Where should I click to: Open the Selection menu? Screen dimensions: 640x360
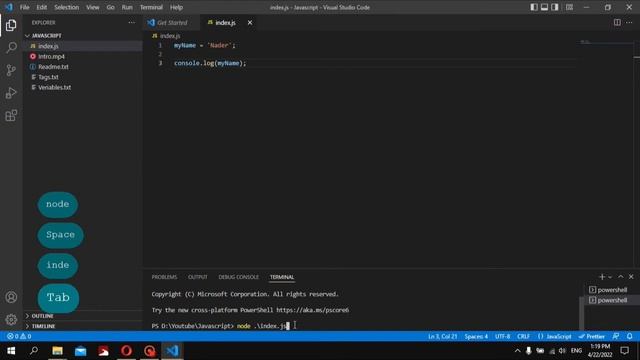(67, 7)
